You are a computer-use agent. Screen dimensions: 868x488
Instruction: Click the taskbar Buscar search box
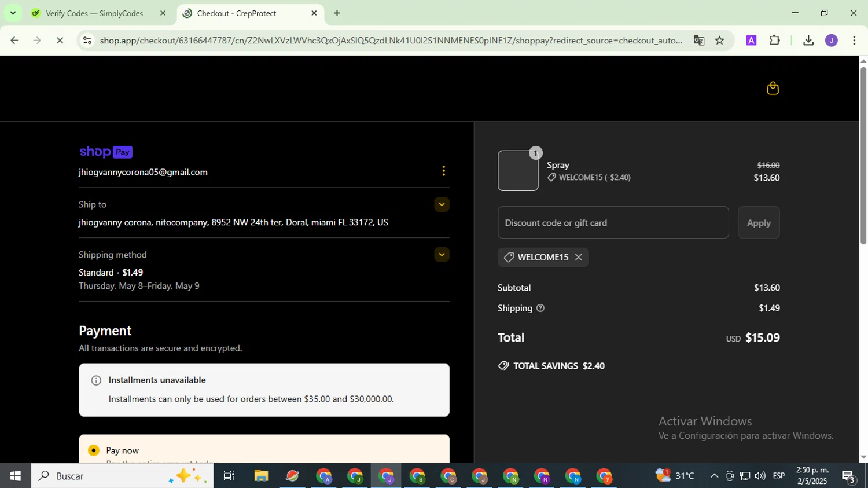[122, 476]
